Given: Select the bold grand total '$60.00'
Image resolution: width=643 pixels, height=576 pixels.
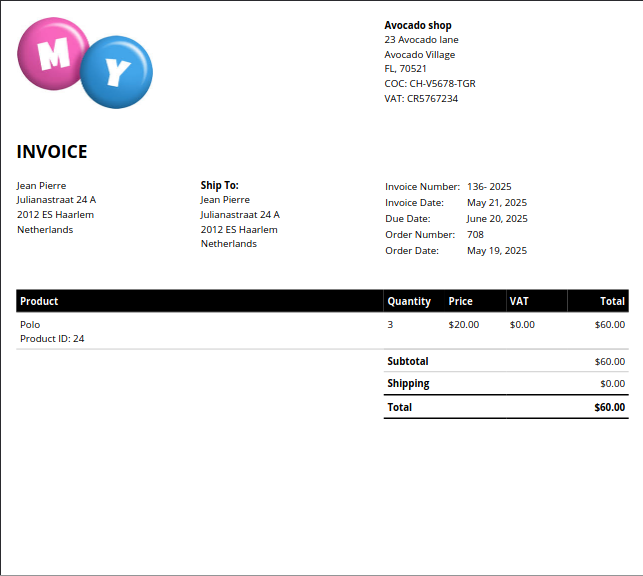Looking at the screenshot, I should 609,407.
